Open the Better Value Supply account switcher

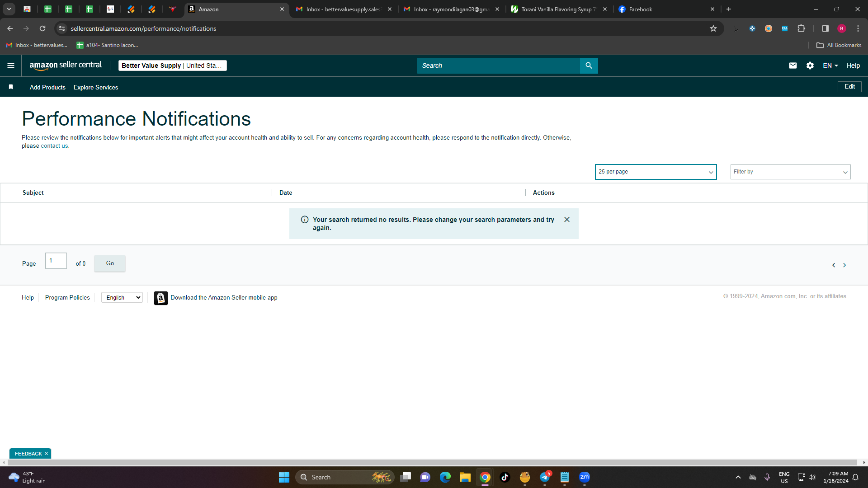point(173,66)
